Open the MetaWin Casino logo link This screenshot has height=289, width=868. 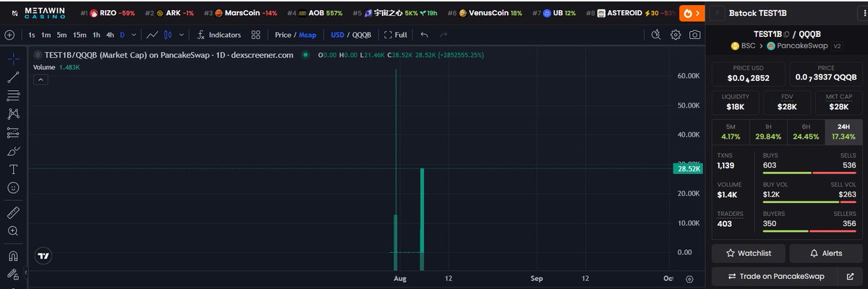click(44, 13)
